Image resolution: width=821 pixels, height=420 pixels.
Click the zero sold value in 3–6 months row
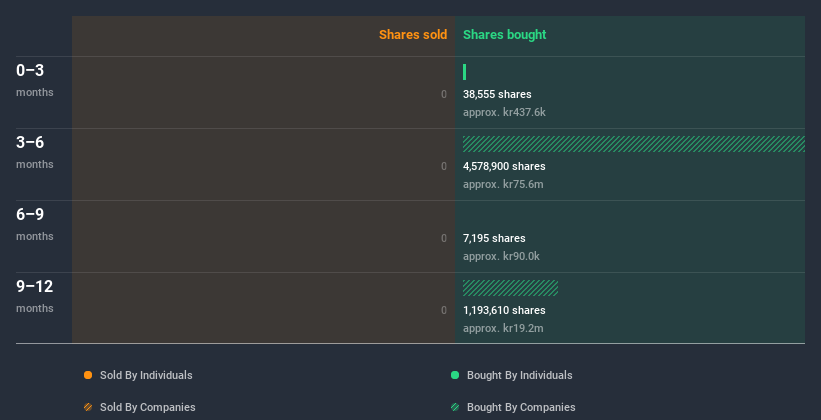click(x=444, y=167)
